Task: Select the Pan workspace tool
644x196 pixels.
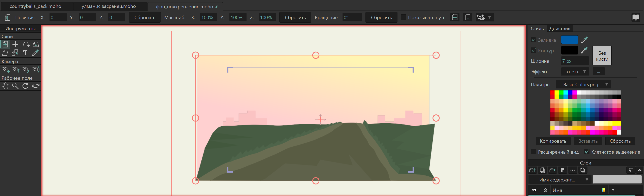Action: click(x=5, y=86)
